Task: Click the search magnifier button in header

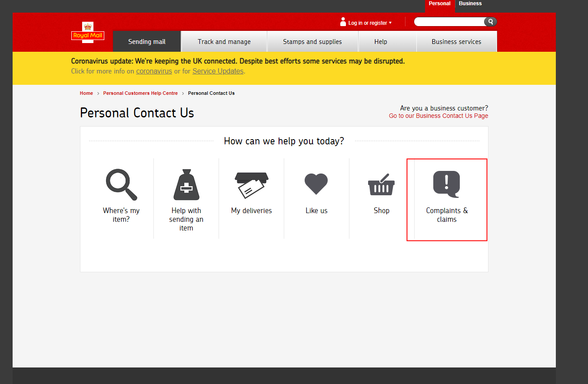Action: 490,22
